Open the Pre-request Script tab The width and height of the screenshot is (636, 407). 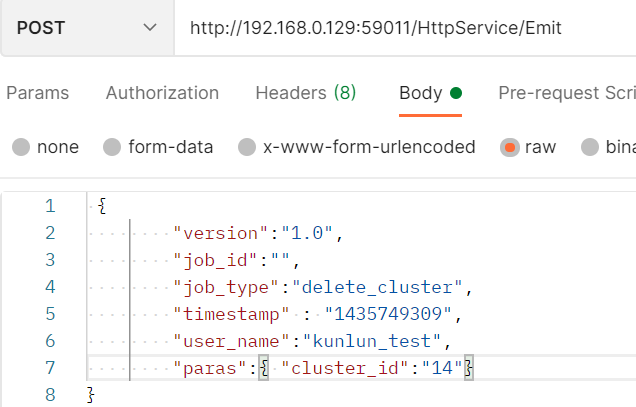coord(566,93)
